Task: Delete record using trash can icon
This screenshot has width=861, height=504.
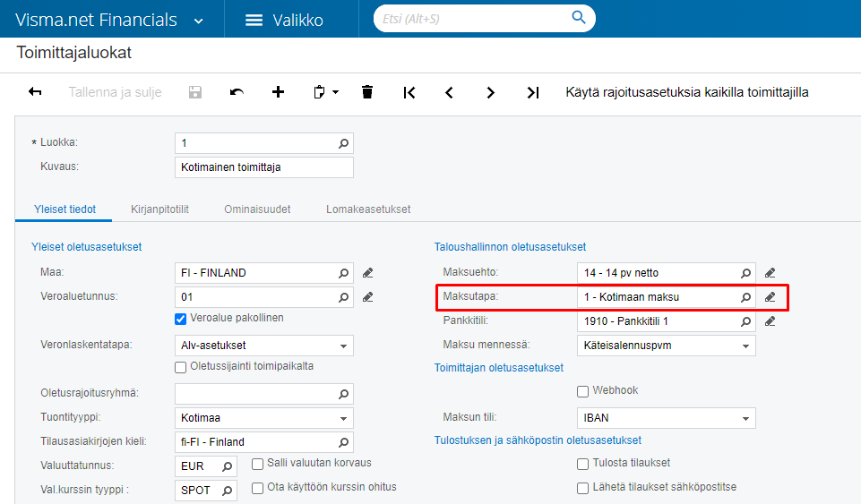Action: click(x=367, y=91)
